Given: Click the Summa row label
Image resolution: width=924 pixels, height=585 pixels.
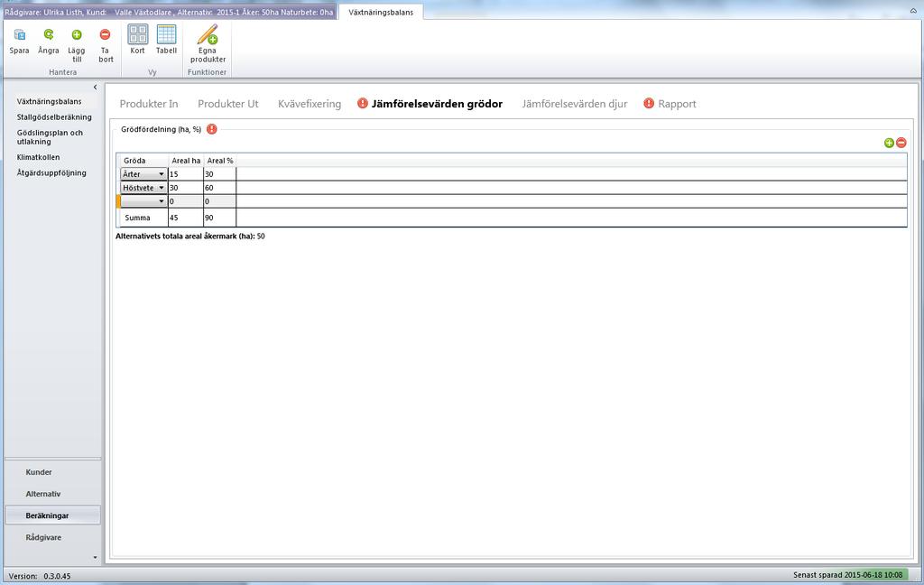Looking at the screenshot, I should point(137,218).
